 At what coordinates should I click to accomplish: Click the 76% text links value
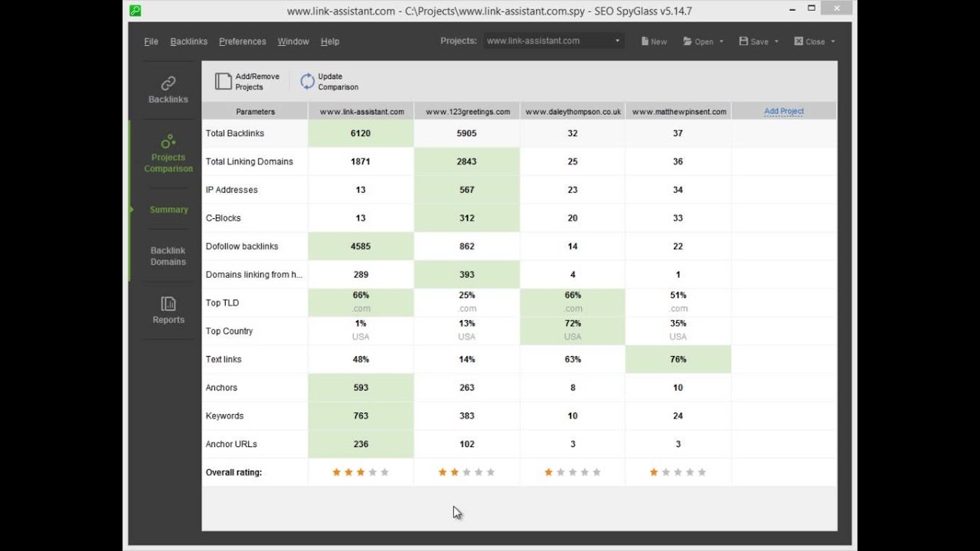tap(678, 360)
